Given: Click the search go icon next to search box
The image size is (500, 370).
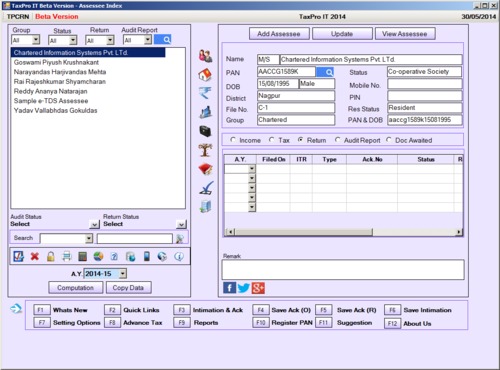Looking at the screenshot, I should pyautogui.click(x=180, y=238).
